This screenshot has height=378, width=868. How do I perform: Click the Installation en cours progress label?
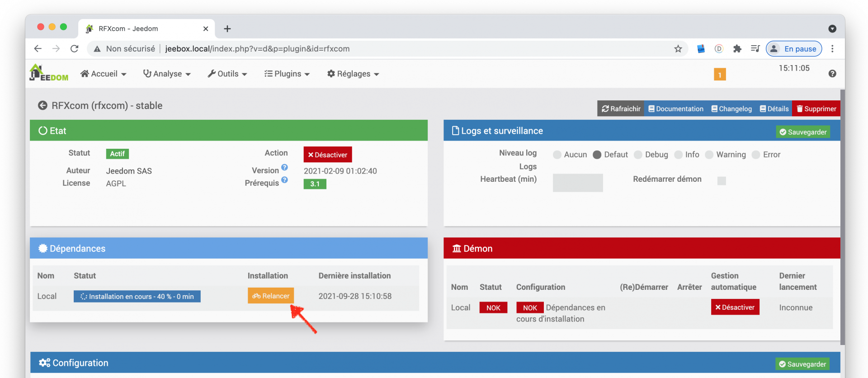[x=137, y=296]
